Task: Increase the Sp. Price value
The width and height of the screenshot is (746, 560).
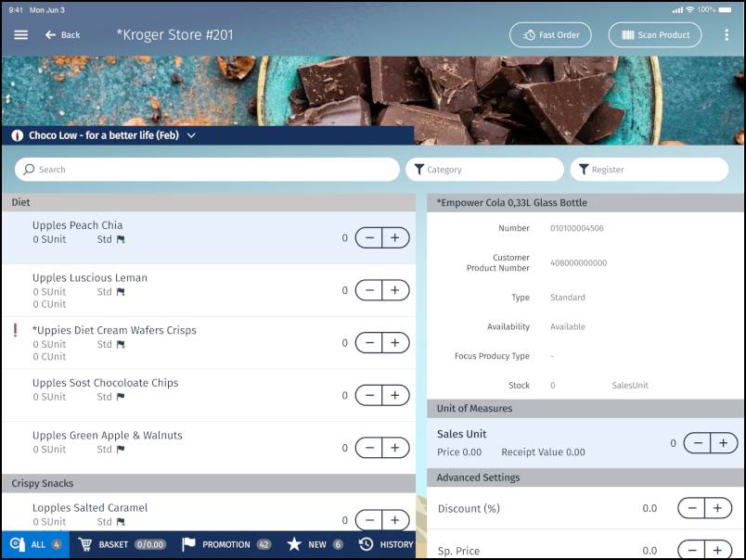Action: pyautogui.click(x=718, y=551)
